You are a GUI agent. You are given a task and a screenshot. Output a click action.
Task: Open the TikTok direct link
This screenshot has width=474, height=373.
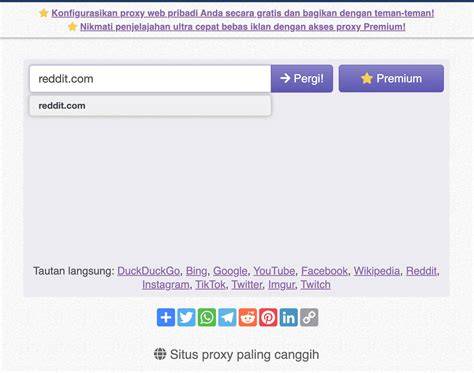210,285
